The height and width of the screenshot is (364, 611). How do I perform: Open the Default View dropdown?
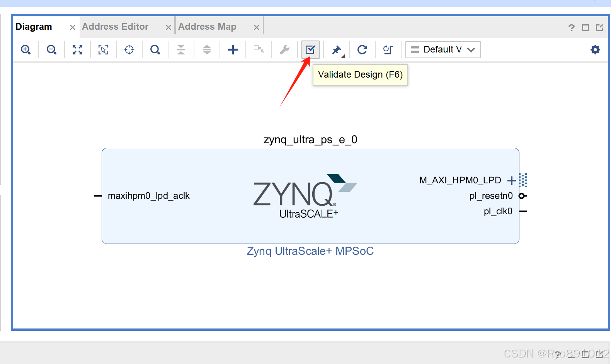pyautogui.click(x=443, y=50)
